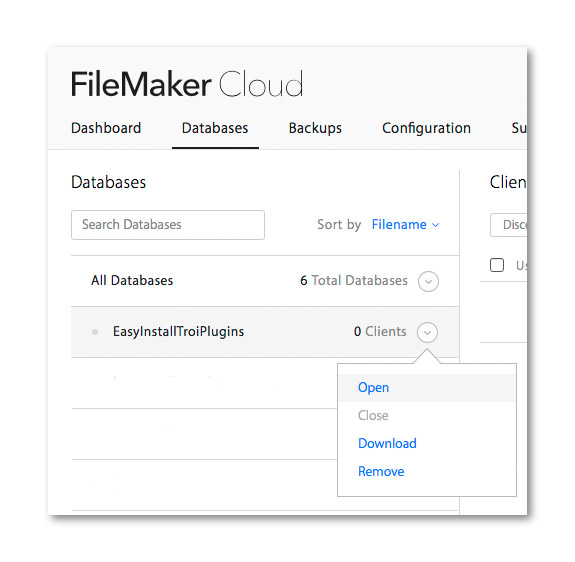The image size is (575, 562).
Task: Choose Remove from the database menu
Action: pyautogui.click(x=381, y=471)
